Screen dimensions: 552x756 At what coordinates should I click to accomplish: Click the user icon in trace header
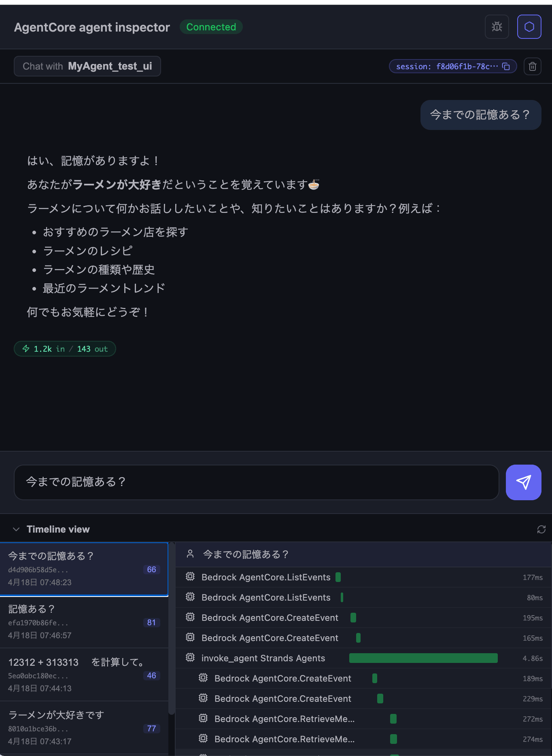coord(190,554)
